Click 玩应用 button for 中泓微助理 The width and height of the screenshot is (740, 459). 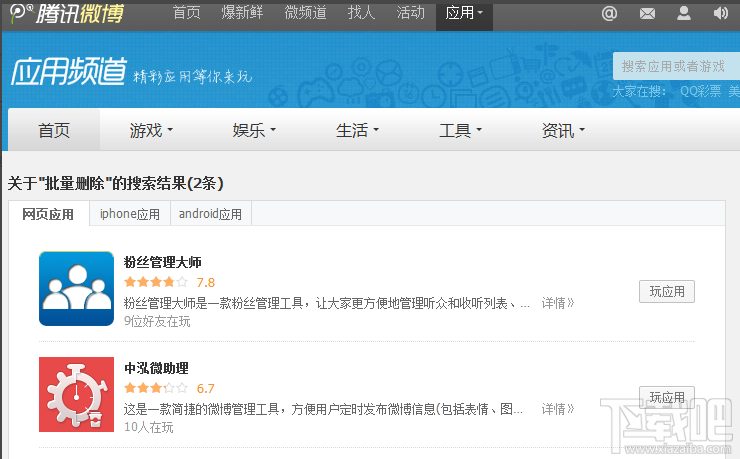pos(667,397)
